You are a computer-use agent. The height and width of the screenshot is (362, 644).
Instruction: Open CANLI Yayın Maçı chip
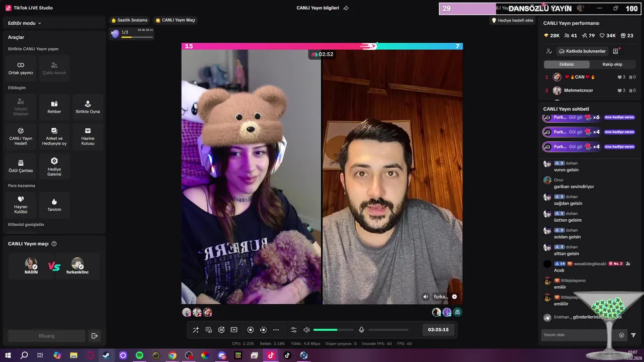coord(175,20)
